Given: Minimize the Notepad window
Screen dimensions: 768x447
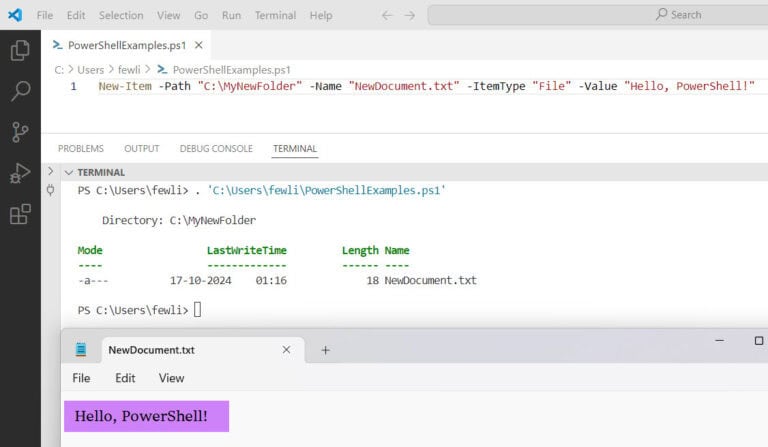Looking at the screenshot, I should tap(720, 340).
